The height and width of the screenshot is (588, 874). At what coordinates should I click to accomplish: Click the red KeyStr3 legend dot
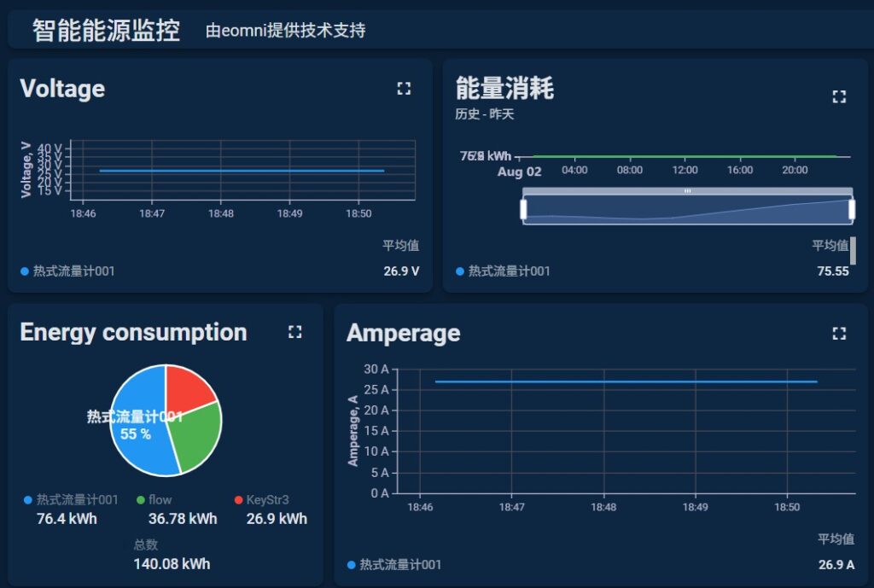tap(239, 500)
